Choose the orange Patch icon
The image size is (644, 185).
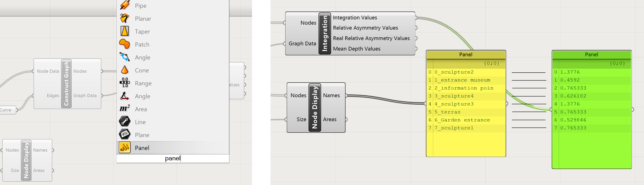pyautogui.click(x=124, y=44)
